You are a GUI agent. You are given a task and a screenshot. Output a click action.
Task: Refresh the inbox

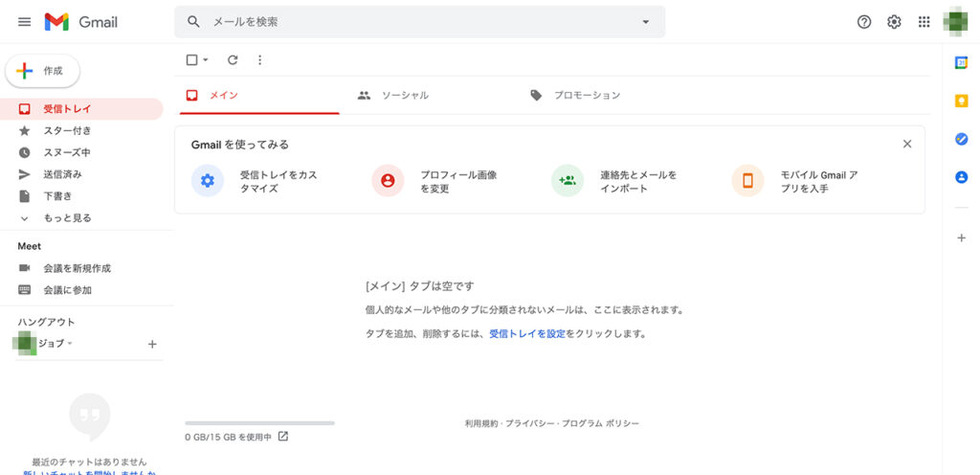tap(233, 60)
